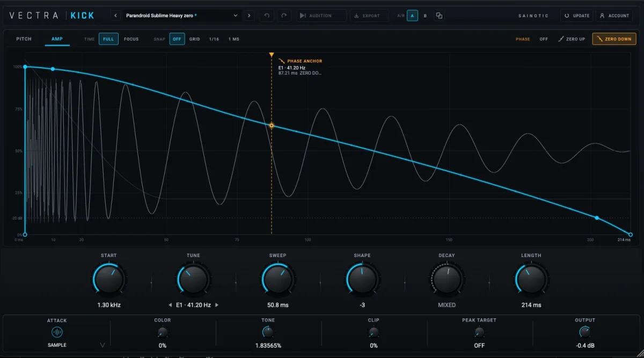This screenshot has height=358, width=644.
Task: Select A/B slot A
Action: point(413,16)
